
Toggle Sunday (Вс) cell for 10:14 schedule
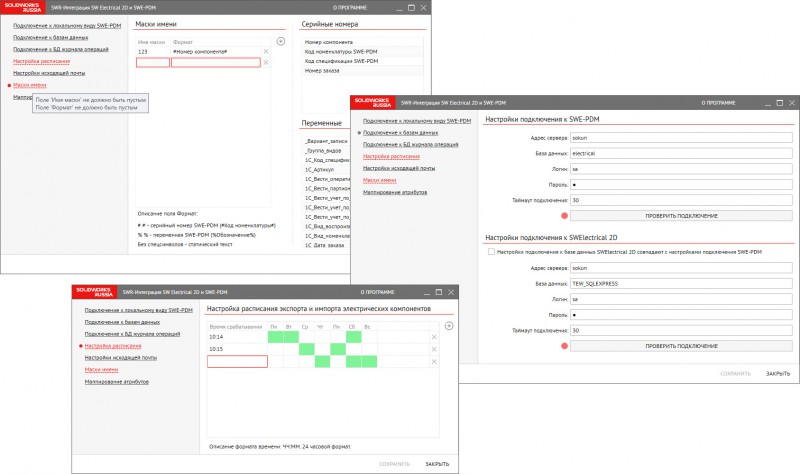369,337
